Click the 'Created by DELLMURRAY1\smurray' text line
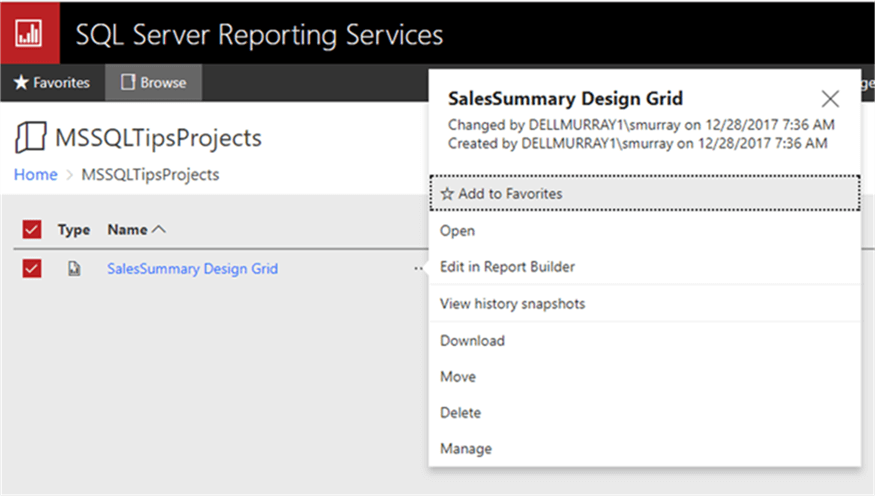 pos(637,143)
